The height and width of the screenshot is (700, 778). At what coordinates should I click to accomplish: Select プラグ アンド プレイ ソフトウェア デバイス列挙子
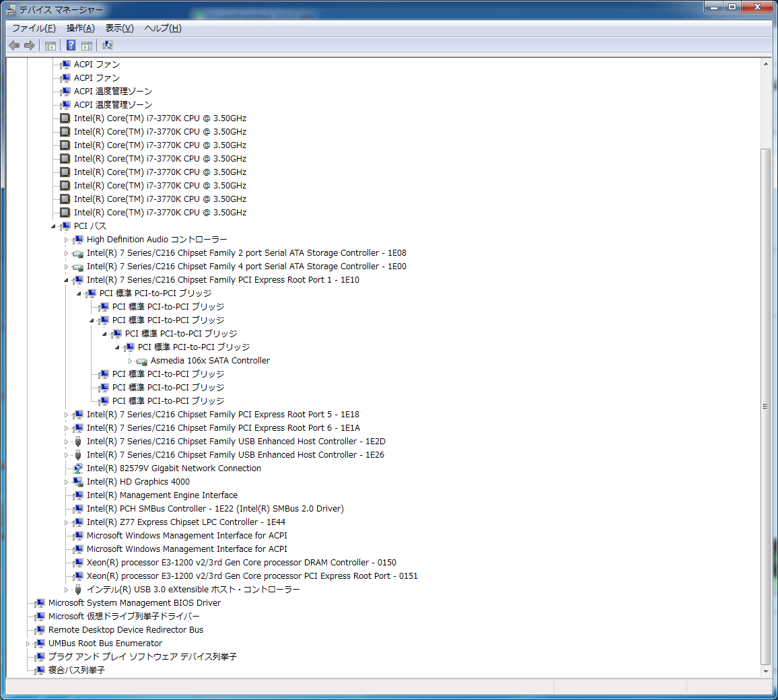click(x=143, y=657)
